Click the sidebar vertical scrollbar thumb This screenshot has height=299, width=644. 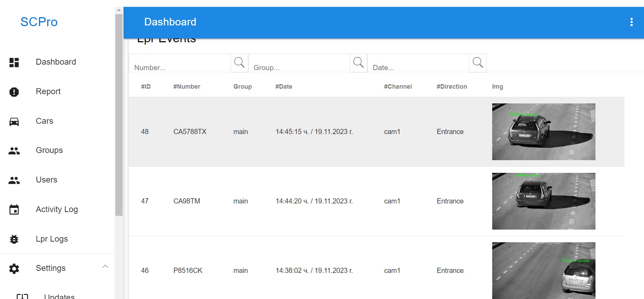click(x=119, y=115)
